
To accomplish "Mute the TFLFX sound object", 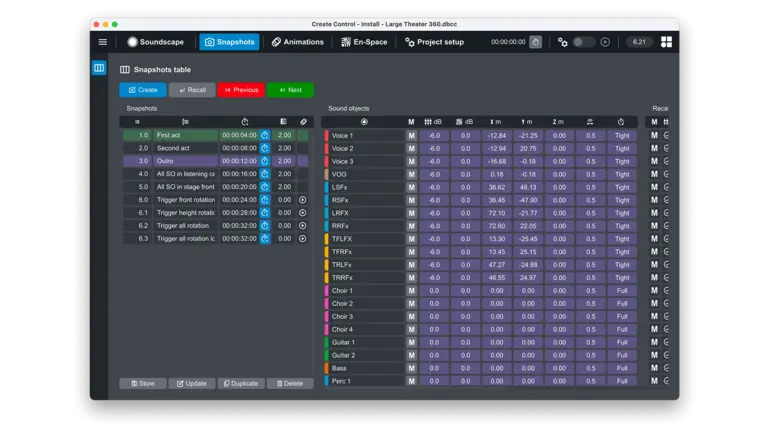I will pyautogui.click(x=411, y=239).
